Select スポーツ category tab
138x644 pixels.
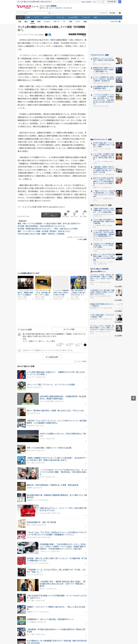[56, 21]
